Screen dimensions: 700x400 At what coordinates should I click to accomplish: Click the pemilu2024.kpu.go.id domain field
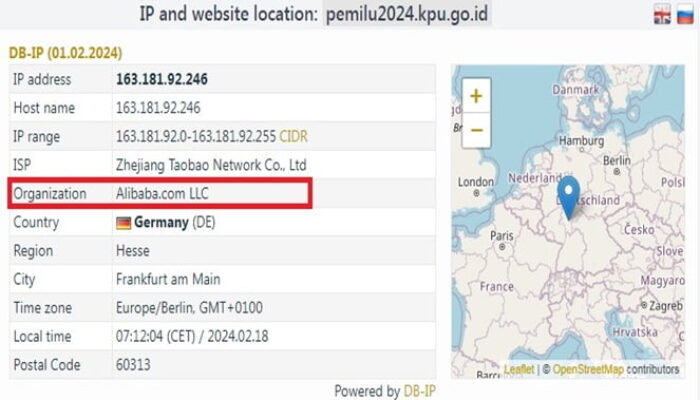[x=409, y=15]
